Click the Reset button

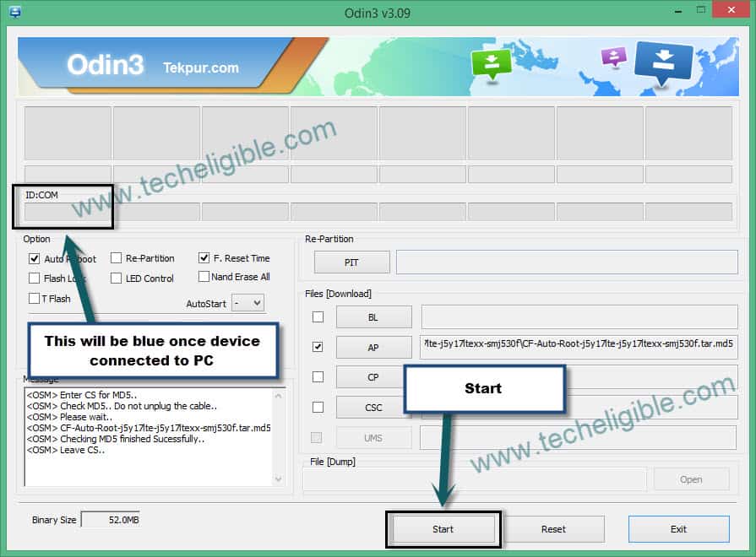[x=553, y=529]
